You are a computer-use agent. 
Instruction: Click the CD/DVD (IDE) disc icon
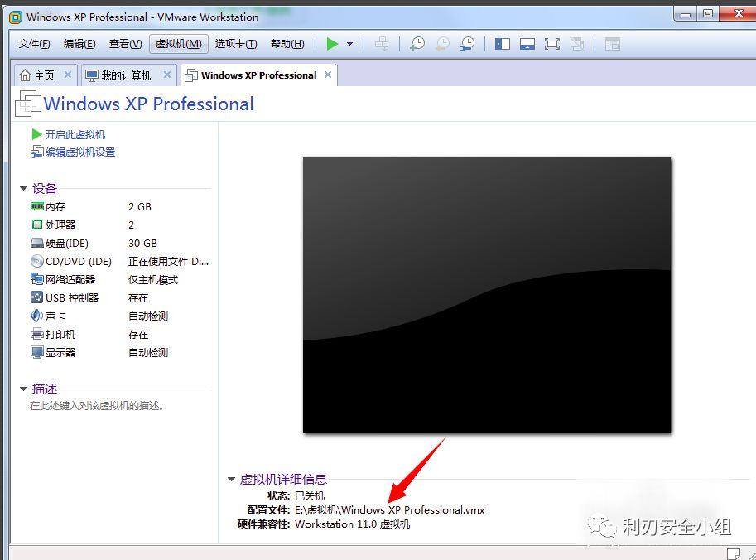[37, 262]
